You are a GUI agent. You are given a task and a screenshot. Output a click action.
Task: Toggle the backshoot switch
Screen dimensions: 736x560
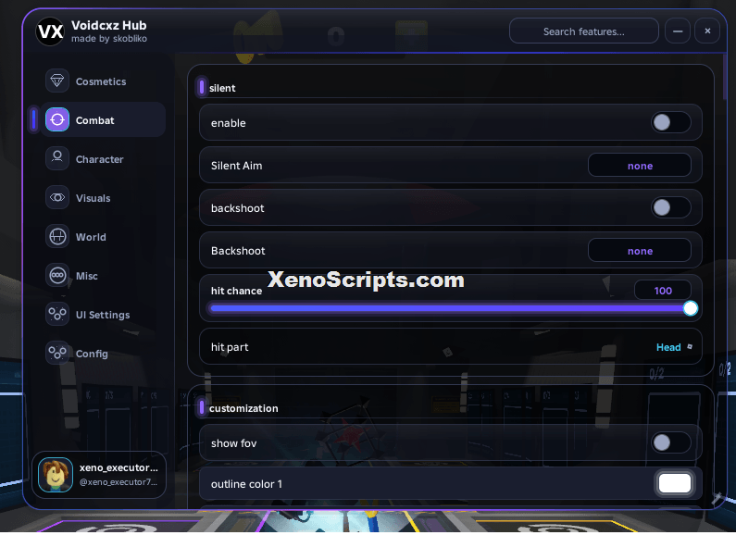671,207
